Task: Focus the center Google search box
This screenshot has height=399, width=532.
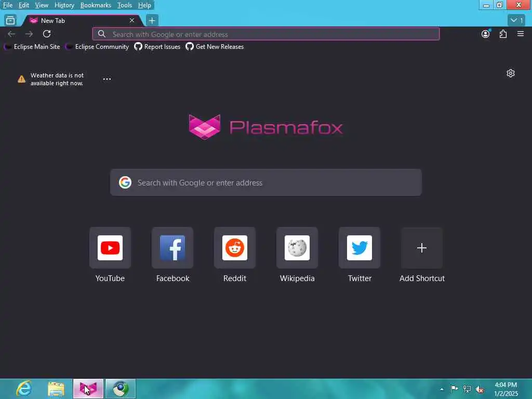Action: coord(266,182)
